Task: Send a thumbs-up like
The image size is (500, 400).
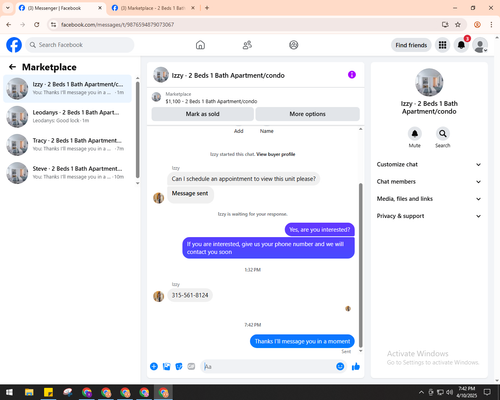Action: [356, 367]
